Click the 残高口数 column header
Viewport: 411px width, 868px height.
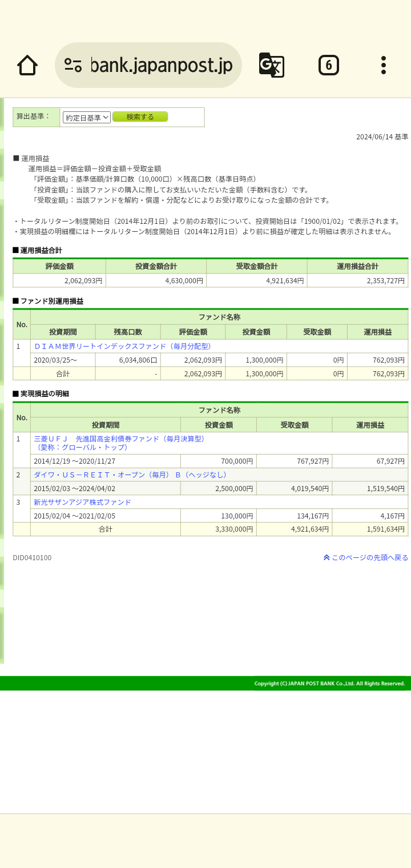click(128, 332)
